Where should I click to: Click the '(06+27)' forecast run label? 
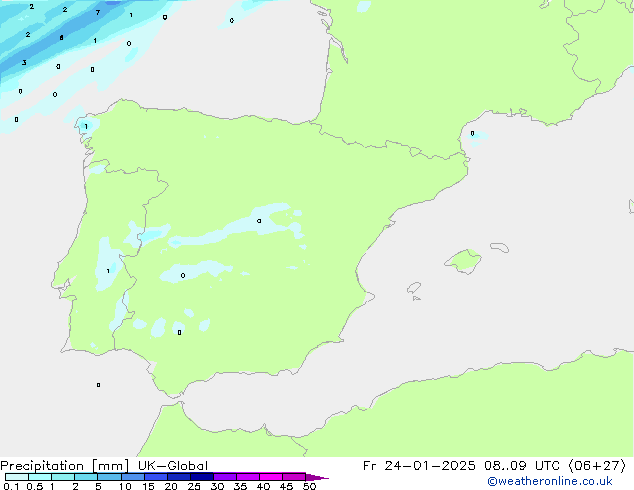(x=597, y=466)
